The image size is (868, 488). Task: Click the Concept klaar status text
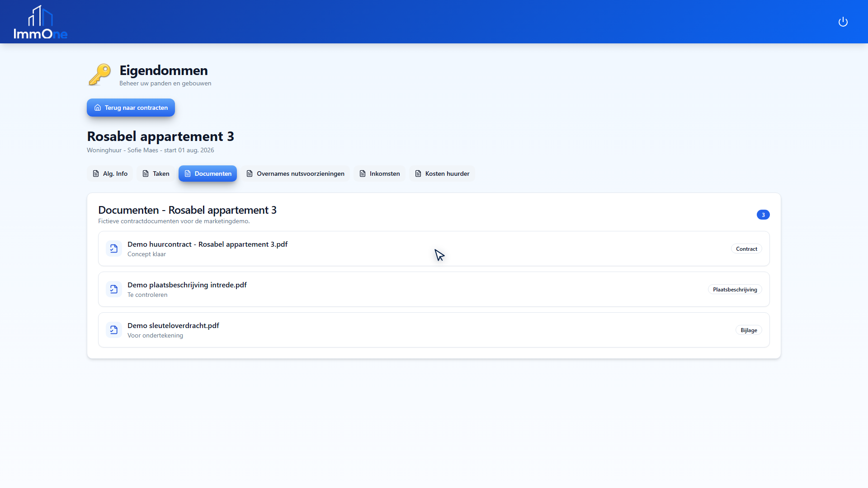pos(146,254)
